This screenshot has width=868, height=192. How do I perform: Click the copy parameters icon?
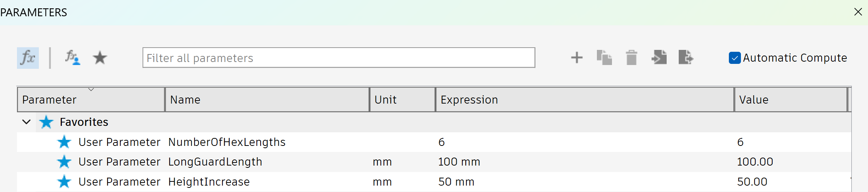tap(604, 58)
